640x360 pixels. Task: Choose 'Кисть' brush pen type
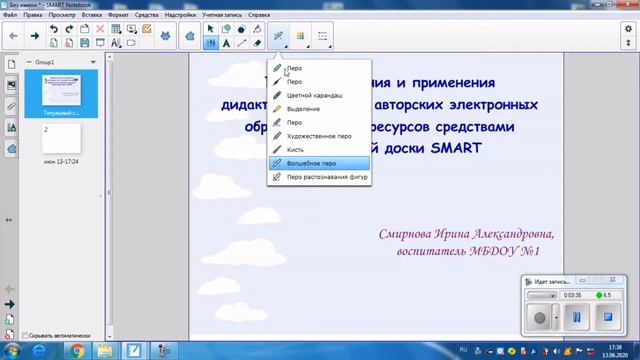[x=319, y=150]
